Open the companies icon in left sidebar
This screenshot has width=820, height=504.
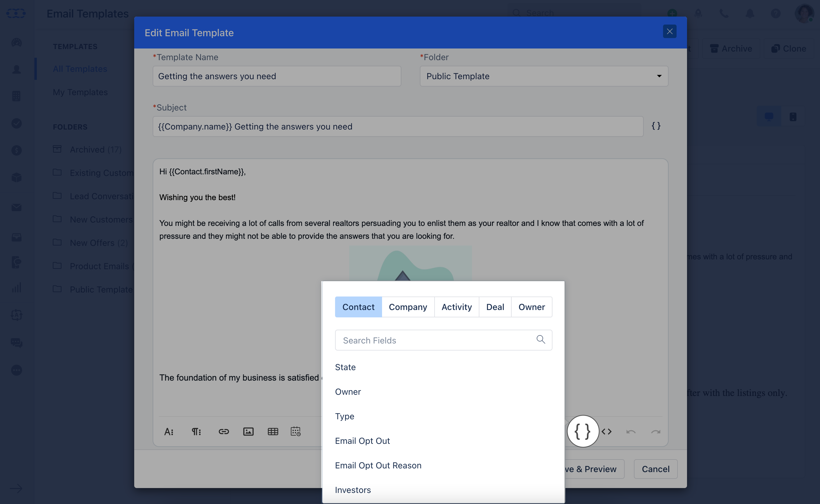tap(16, 96)
